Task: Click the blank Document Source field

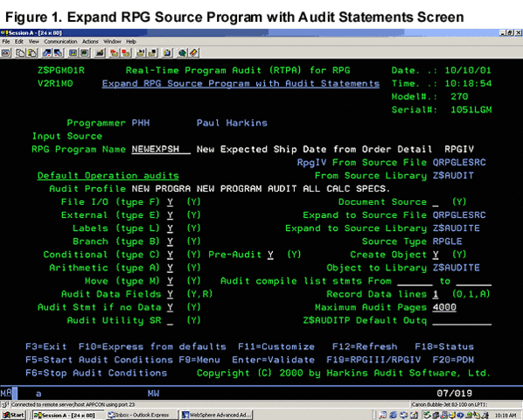Action: point(436,202)
